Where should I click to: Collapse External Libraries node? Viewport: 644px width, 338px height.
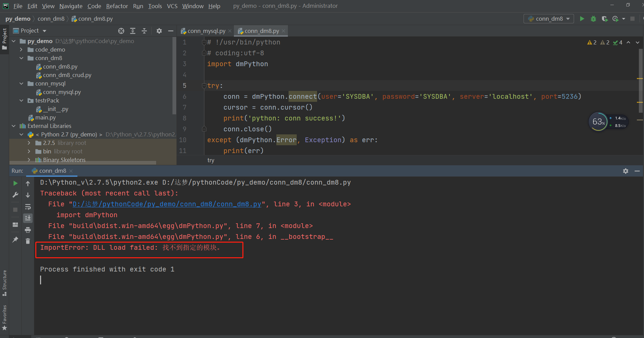tap(14, 126)
